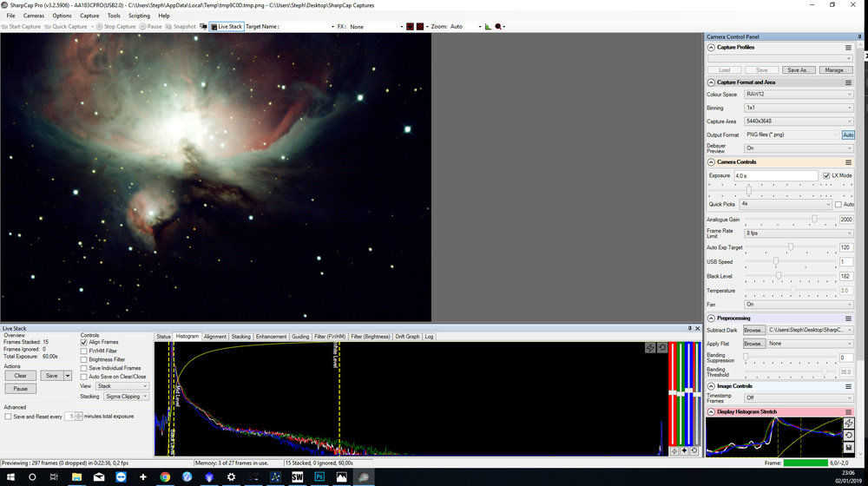Open the Stacking Sigma Clipping dropdown
The width and height of the screenshot is (868, 486).
[x=126, y=397]
